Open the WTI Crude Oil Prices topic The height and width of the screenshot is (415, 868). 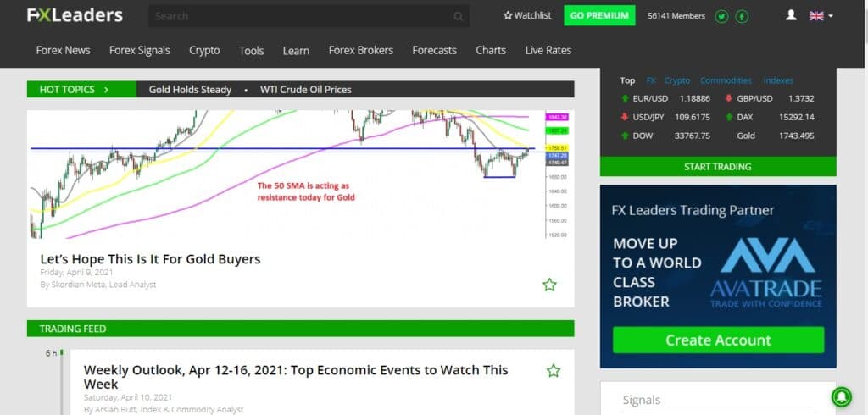click(x=305, y=90)
